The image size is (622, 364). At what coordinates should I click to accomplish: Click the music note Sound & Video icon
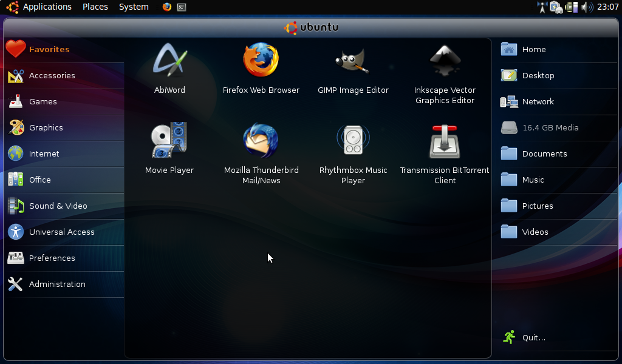16,206
